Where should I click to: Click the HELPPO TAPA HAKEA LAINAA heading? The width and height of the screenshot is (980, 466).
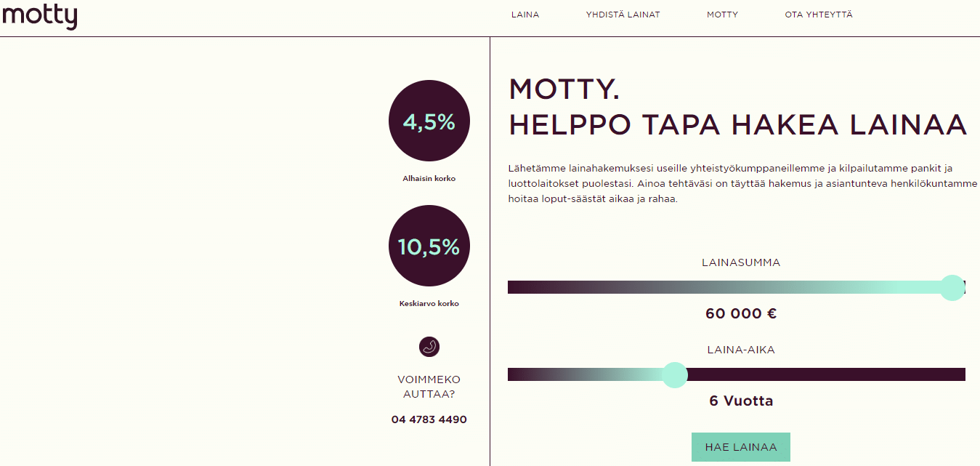pos(737,125)
